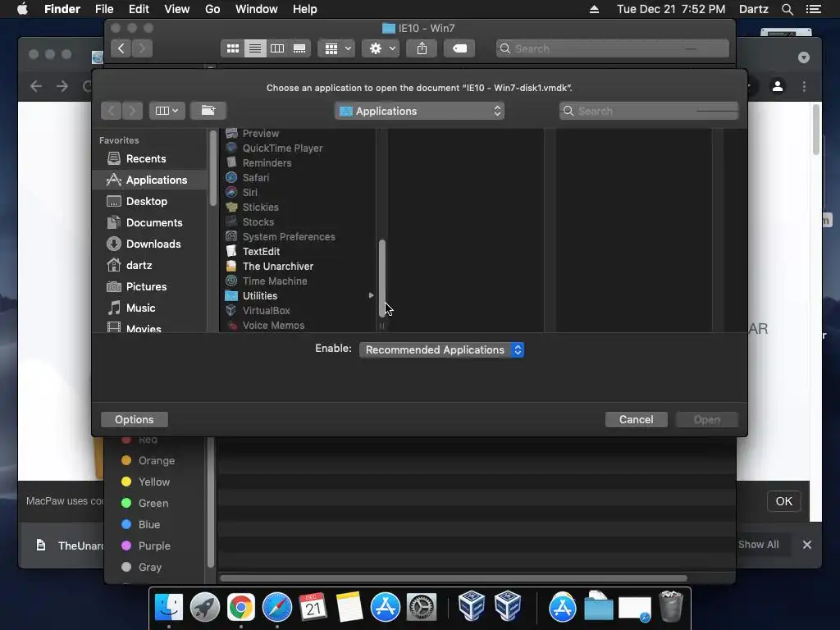Viewport: 840px width, 630px height.
Task: Click the applications column scrollbar
Action: (382, 279)
